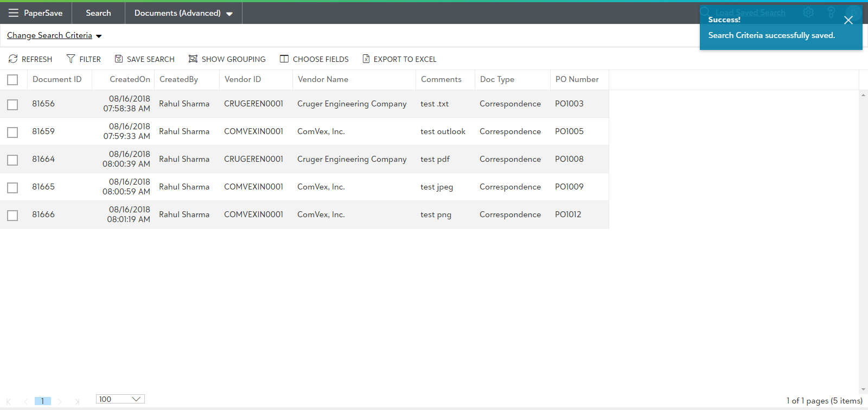The image size is (868, 410).
Task: Sort by the Vendor Name column header
Action: pos(323,79)
